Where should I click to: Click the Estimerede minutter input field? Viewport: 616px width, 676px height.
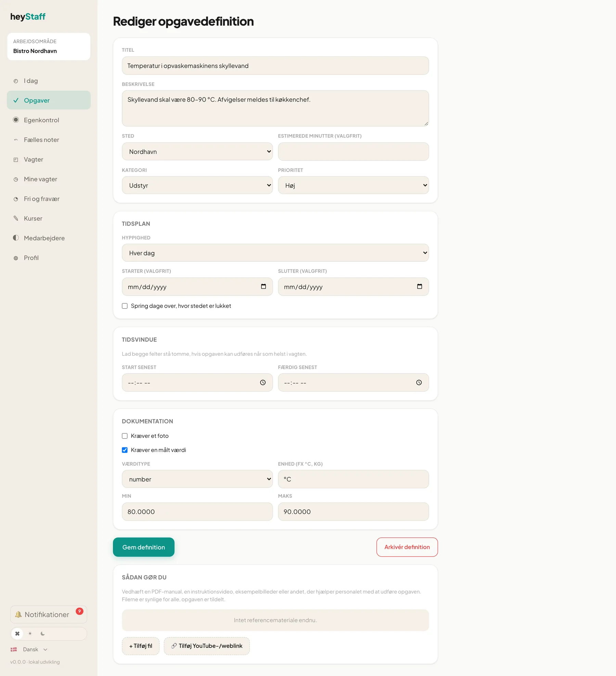tap(353, 152)
